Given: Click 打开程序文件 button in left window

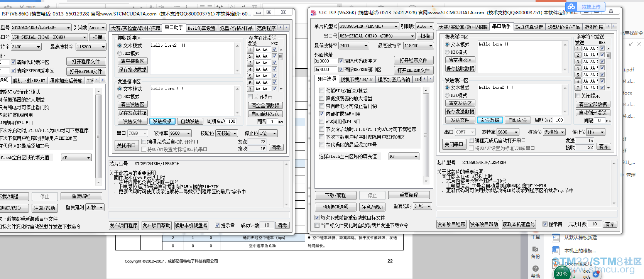Looking at the screenshot, I should tap(86, 61).
